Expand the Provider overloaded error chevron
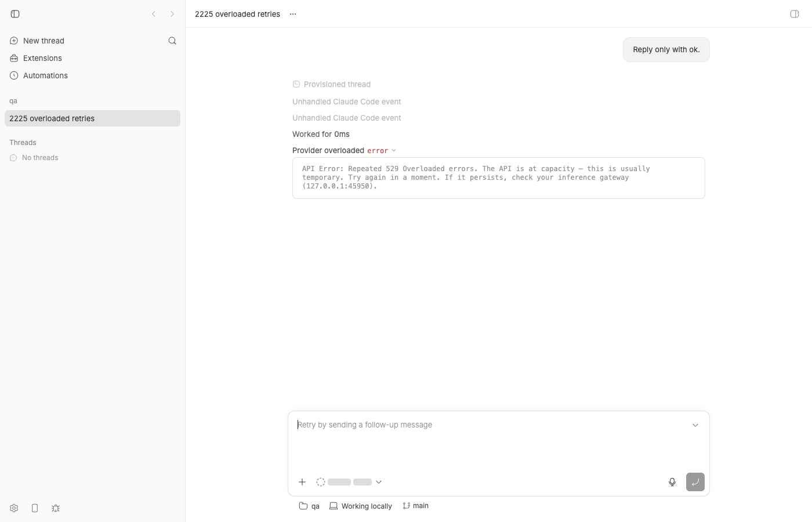 point(394,150)
